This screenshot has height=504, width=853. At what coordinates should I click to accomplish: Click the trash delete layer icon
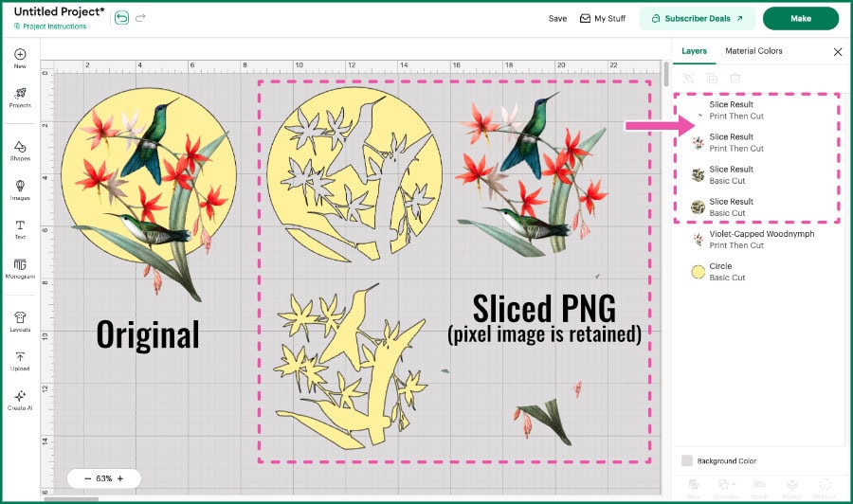coord(735,79)
